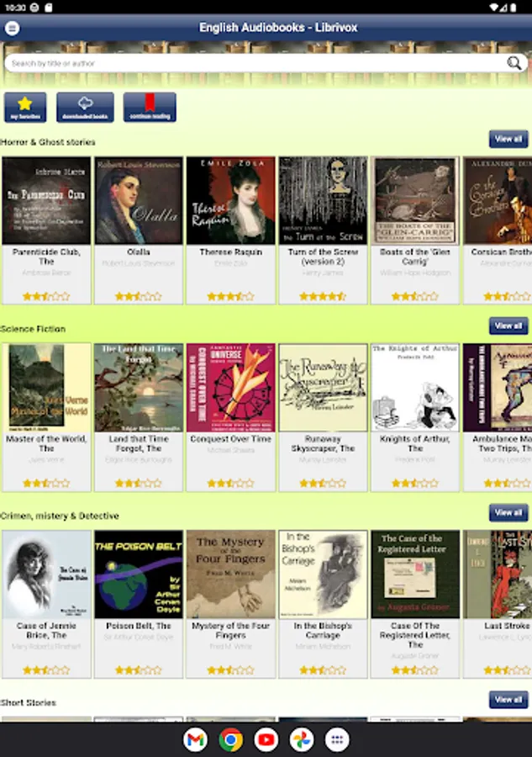Screen dimensions: 532x757
Task: View all Horror & Ghost stories
Action: [x=508, y=139]
